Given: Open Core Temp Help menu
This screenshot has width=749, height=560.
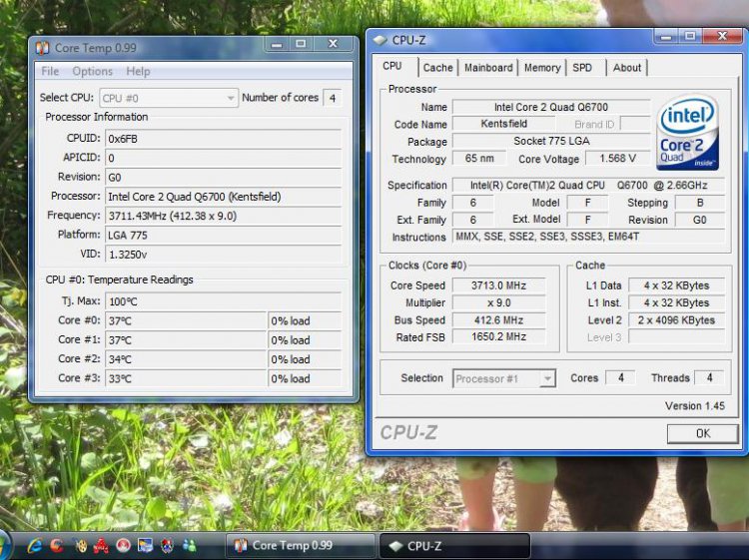Looking at the screenshot, I should (138, 71).
